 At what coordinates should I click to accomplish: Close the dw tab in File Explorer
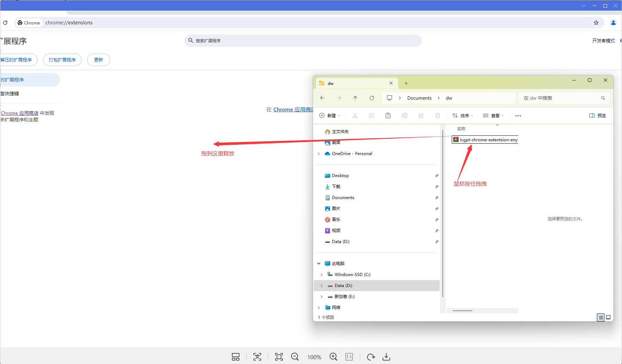pyautogui.click(x=391, y=83)
